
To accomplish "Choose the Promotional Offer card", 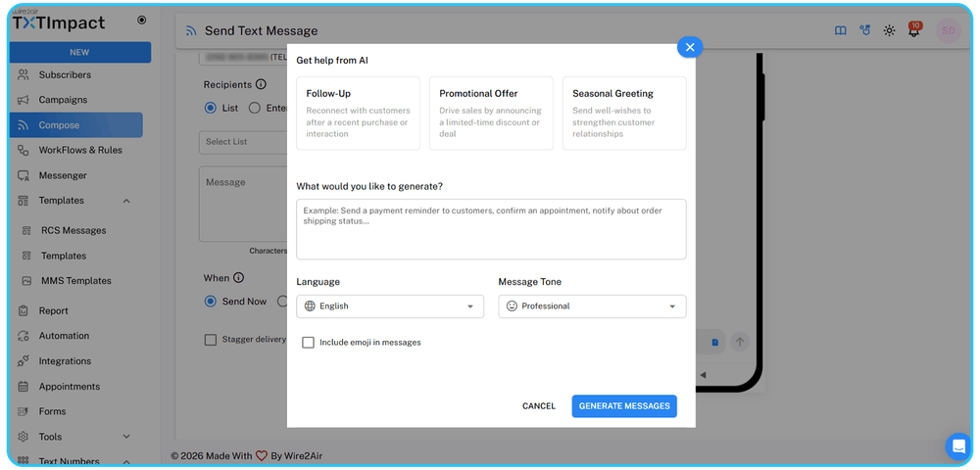I will [x=491, y=114].
